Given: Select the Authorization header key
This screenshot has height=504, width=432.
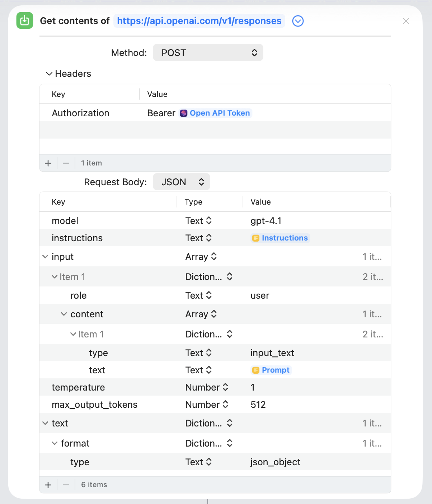Looking at the screenshot, I should pos(80,113).
